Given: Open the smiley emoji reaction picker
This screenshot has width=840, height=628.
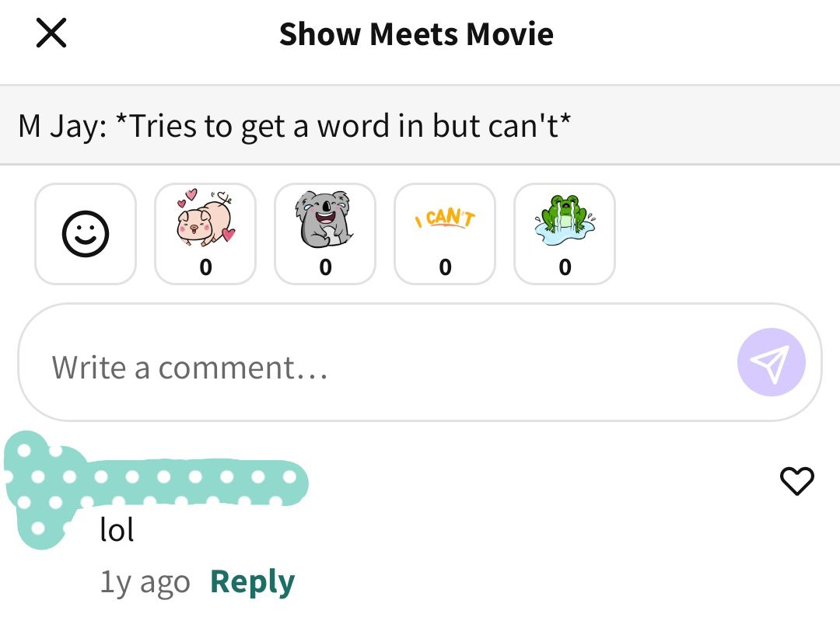Looking at the screenshot, I should point(86,234).
